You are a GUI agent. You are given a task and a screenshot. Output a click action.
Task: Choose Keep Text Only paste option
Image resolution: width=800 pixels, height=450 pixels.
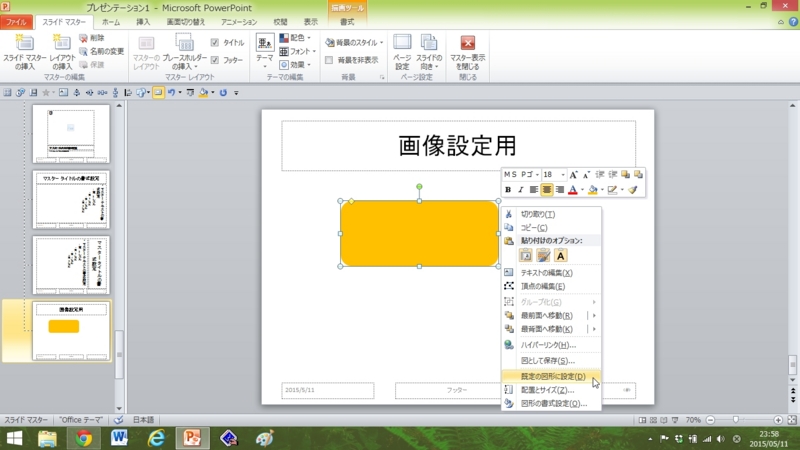560,256
